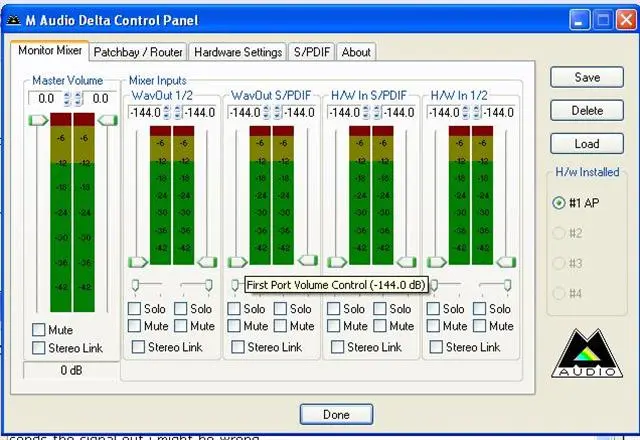Mute the Master Volume output
This screenshot has width=640, height=440.
pos(39,330)
